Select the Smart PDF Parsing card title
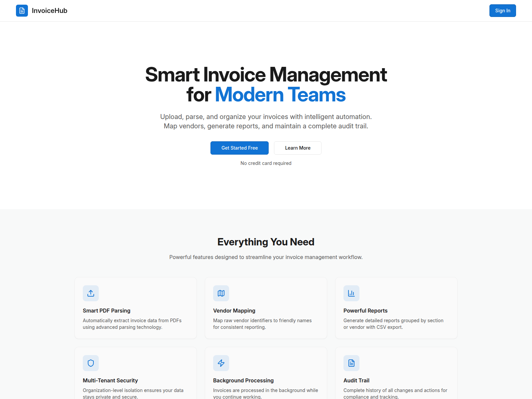This screenshot has height=399, width=532. [x=106, y=311]
